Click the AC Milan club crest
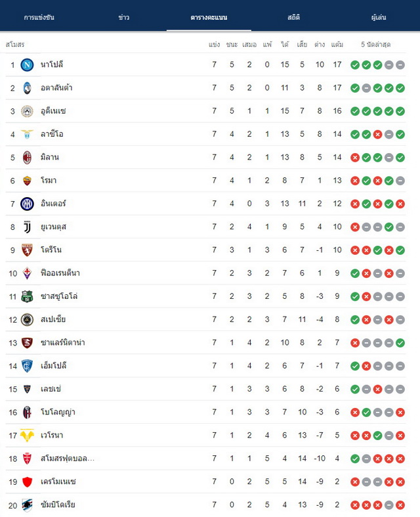This screenshot has width=420, height=517. click(x=27, y=158)
